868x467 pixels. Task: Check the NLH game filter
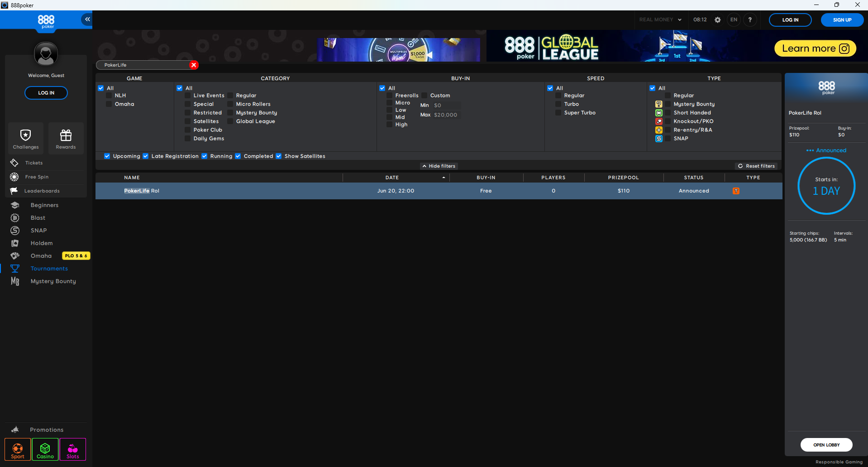[x=109, y=96]
